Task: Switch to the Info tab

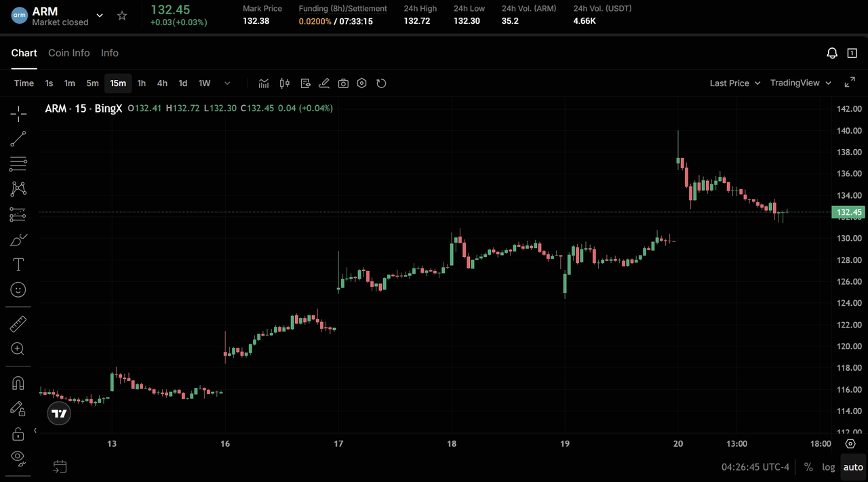Action: 110,53
